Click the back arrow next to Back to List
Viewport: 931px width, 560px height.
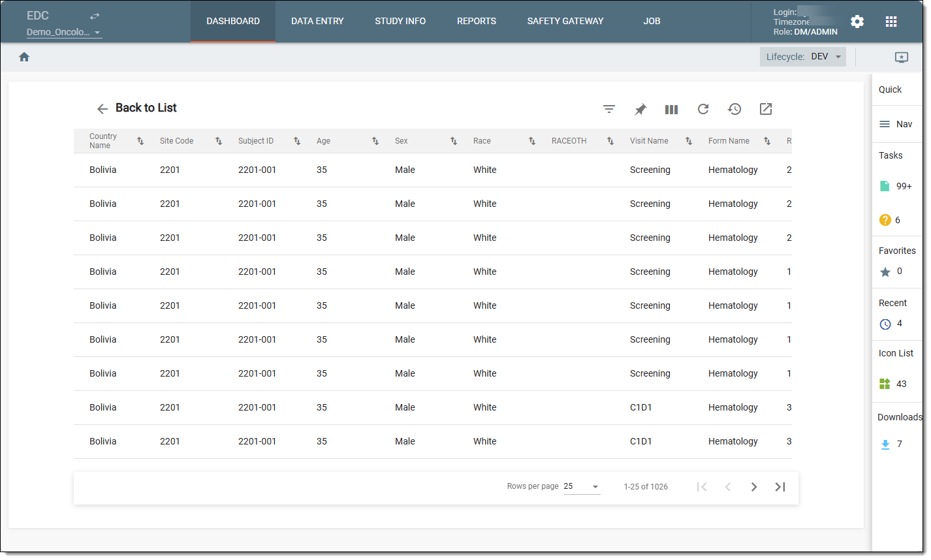pos(102,108)
